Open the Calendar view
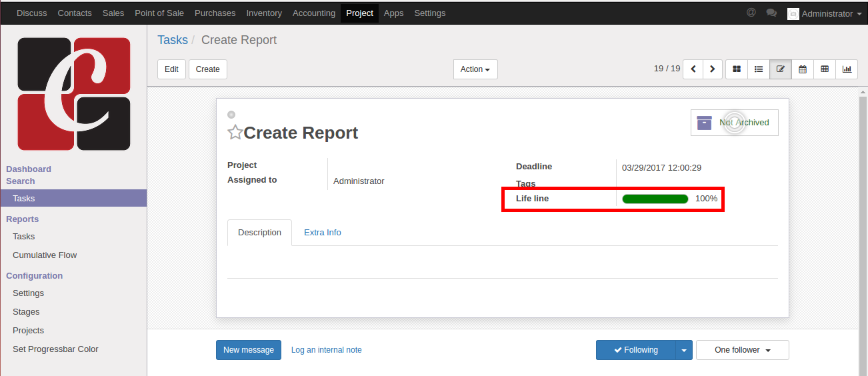This screenshot has width=868, height=376. coord(803,69)
